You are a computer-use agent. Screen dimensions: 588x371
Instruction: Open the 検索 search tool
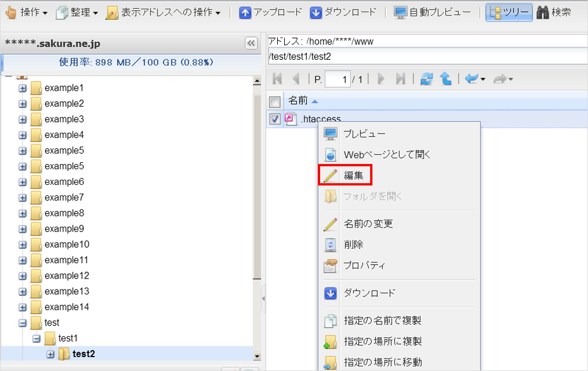click(x=554, y=12)
